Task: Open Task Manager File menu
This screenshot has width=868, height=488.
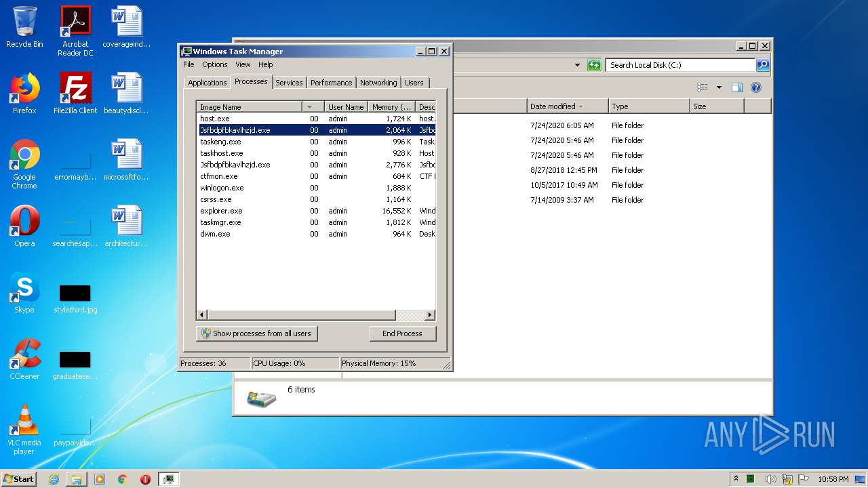Action: pyautogui.click(x=189, y=64)
